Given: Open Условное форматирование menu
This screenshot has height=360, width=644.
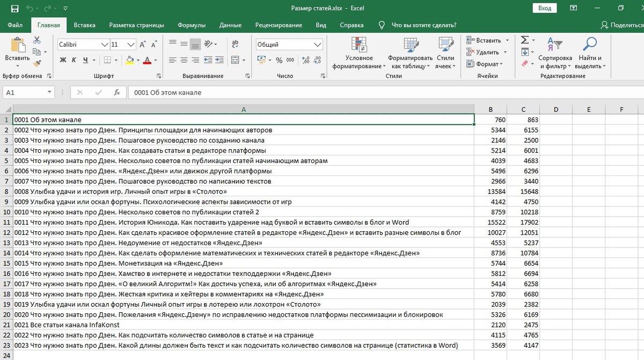Looking at the screenshot, I should [x=359, y=53].
